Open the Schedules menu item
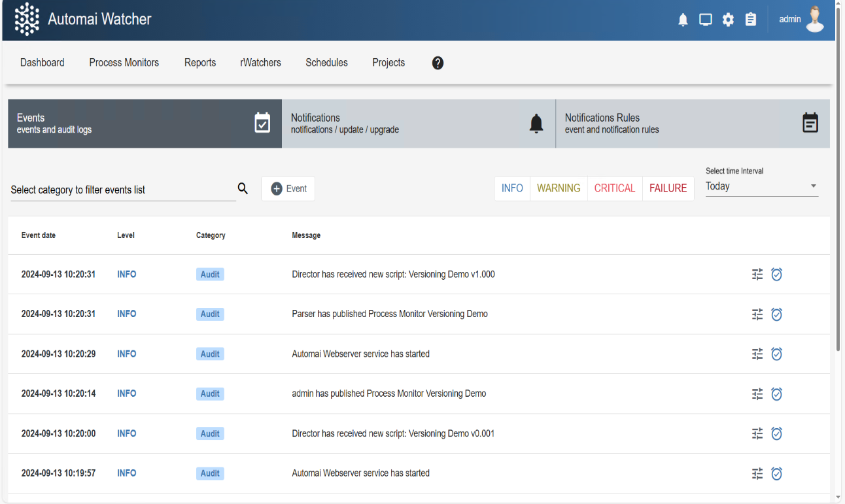 coord(327,63)
